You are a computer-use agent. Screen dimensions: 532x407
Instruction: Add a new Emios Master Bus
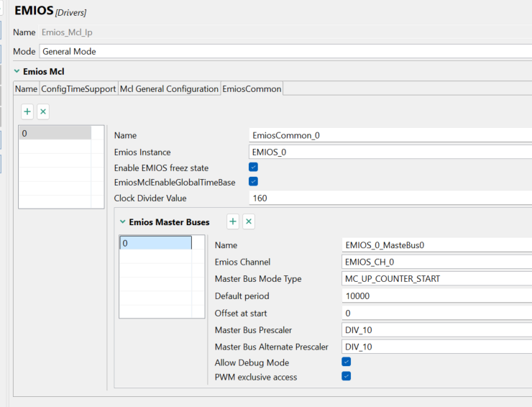click(x=233, y=221)
